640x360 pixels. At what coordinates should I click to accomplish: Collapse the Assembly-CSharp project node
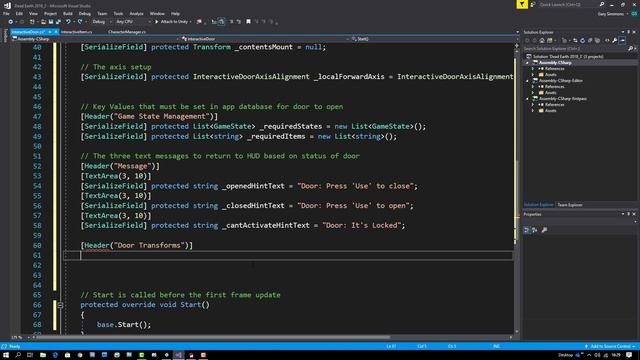(527, 63)
